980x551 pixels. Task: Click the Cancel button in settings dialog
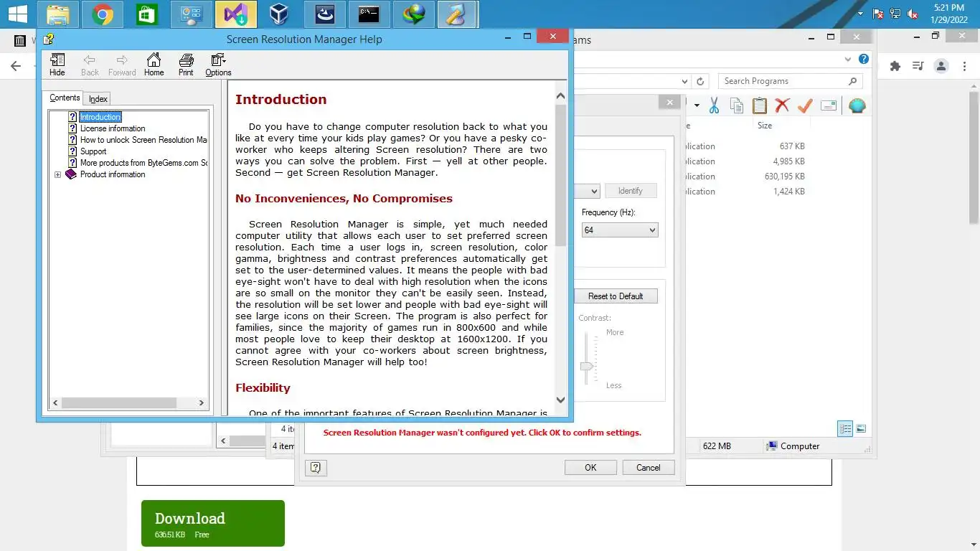click(649, 468)
